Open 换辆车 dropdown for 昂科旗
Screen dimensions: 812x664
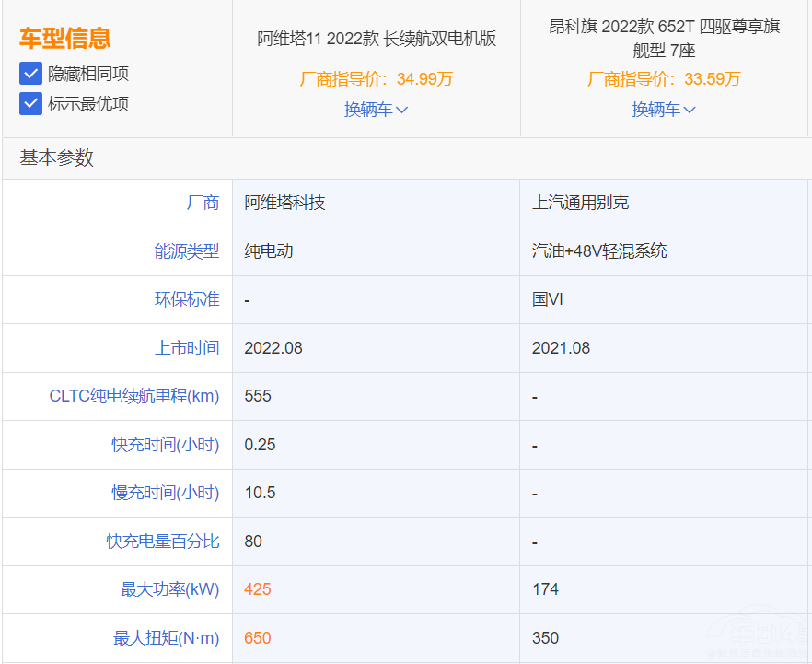click(x=663, y=110)
